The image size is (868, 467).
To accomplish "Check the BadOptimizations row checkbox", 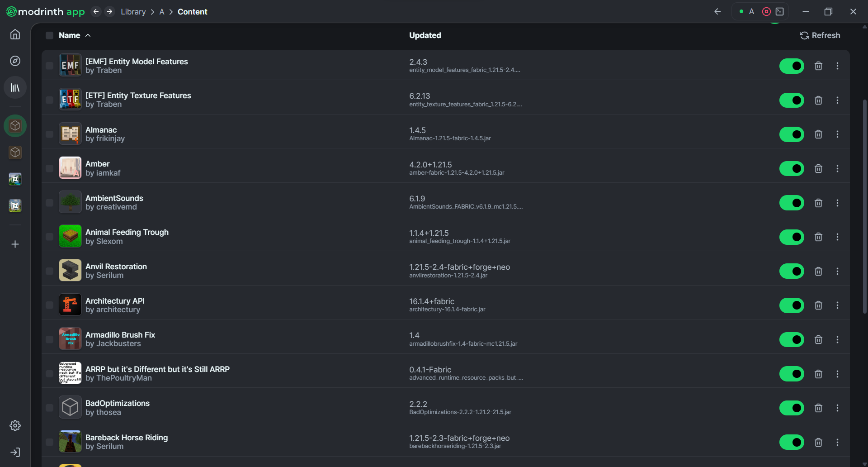I will (49, 408).
